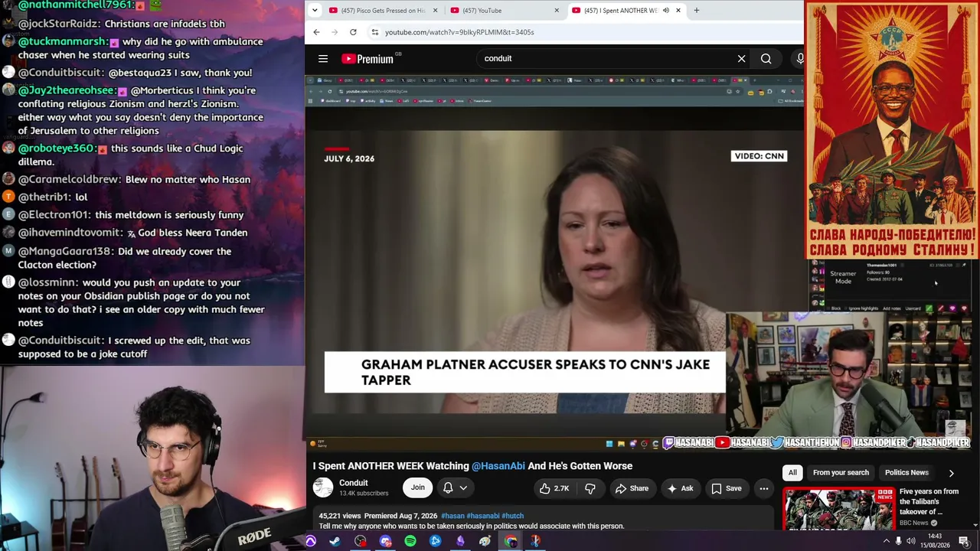Image resolution: width=980 pixels, height=551 pixels.
Task: Click the video description text
Action: [x=472, y=526]
